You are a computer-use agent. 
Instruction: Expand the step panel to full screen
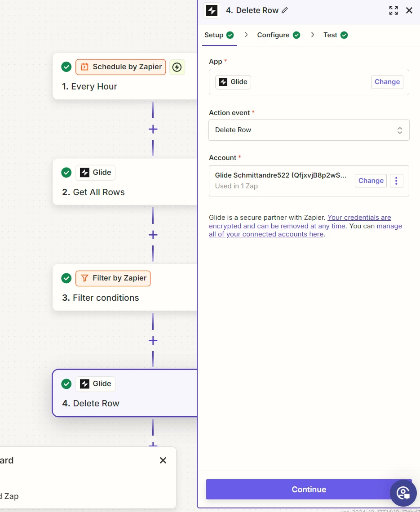[393, 10]
